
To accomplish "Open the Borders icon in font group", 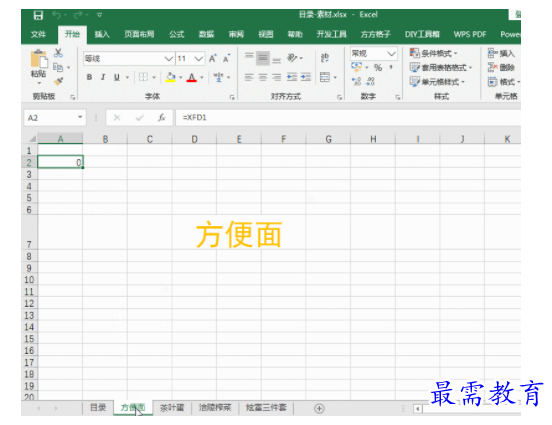I will 143,77.
